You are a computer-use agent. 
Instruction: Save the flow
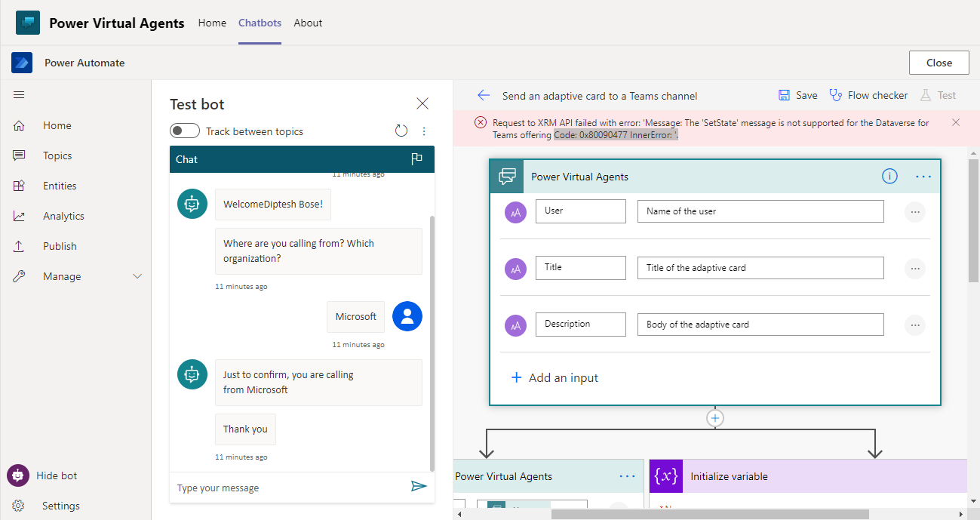797,95
